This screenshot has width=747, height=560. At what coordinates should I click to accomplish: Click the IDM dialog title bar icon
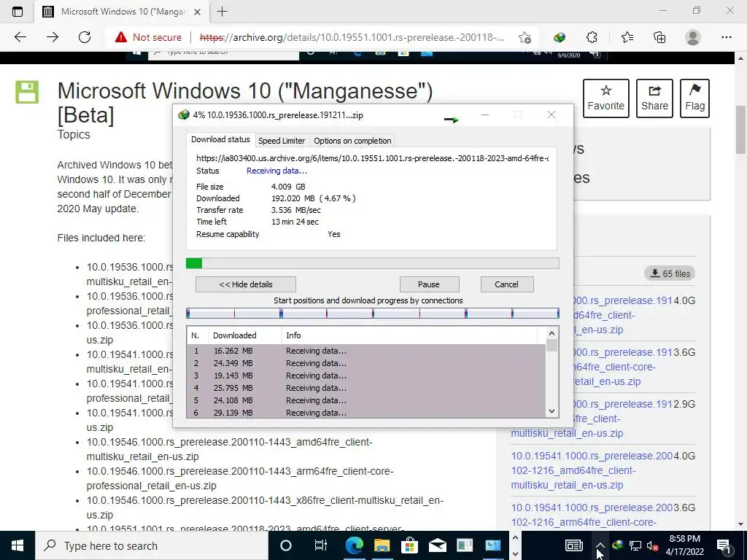coord(183,114)
